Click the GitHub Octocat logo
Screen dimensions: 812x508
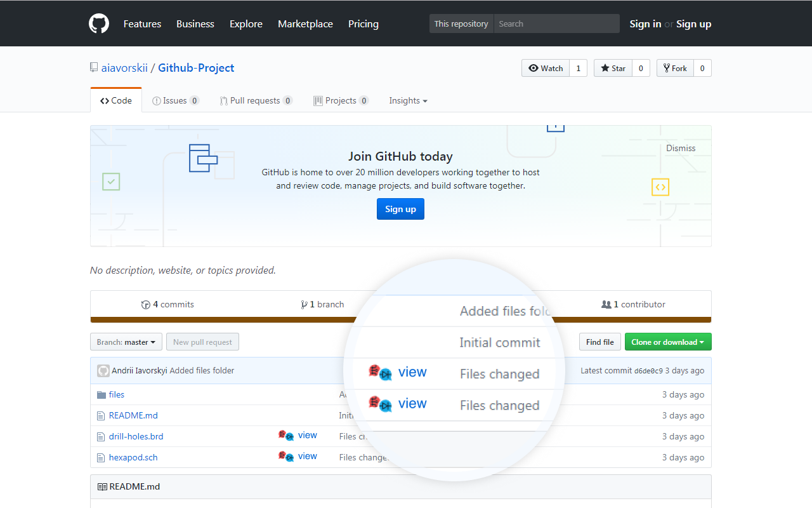pos(99,23)
